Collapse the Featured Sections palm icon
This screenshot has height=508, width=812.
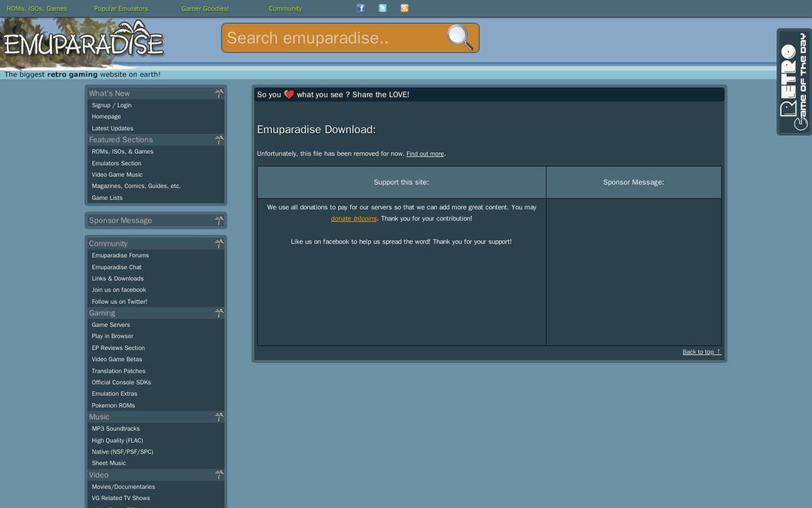tap(219, 139)
